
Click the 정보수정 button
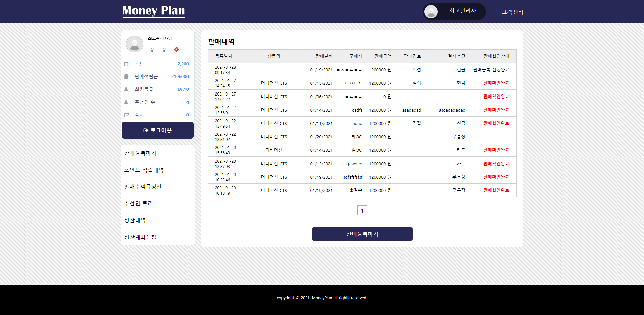pyautogui.click(x=158, y=50)
